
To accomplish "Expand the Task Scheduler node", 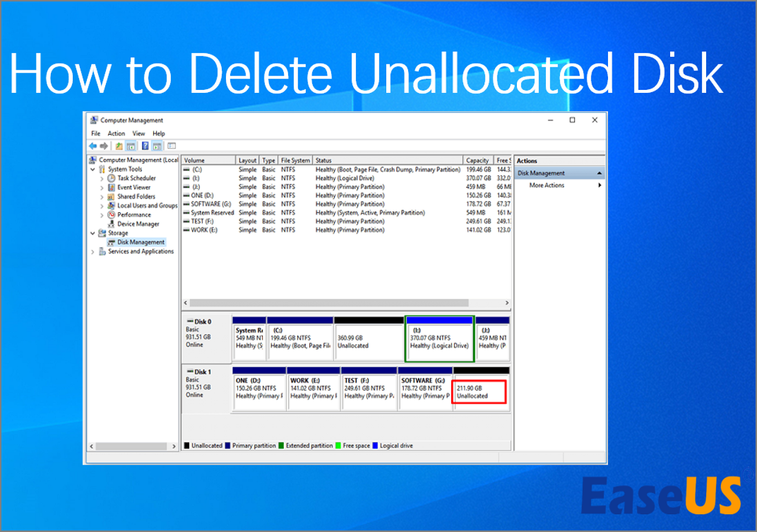I will 102,179.
